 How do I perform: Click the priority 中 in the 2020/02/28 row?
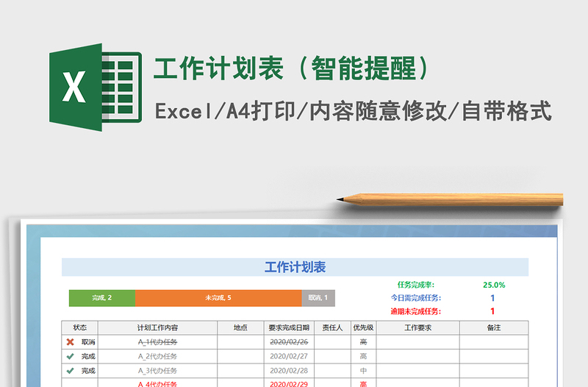[363, 371]
